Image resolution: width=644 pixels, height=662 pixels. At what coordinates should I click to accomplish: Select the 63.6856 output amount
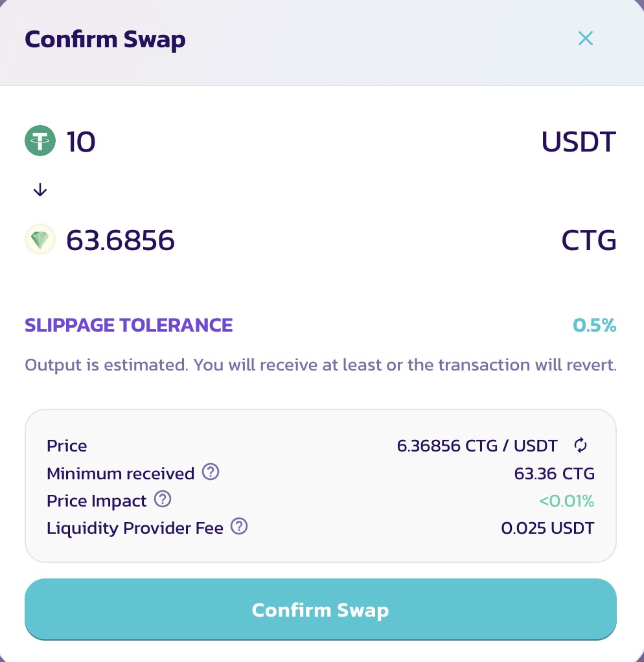[x=121, y=241]
